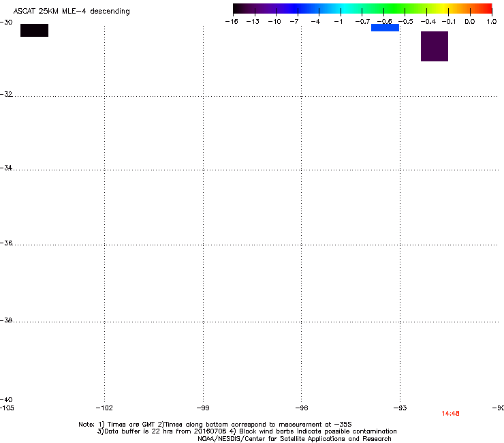Image resolution: width=504 pixels, height=443 pixels.
Task: Click the -32 latitude axis label
Action: point(6,94)
